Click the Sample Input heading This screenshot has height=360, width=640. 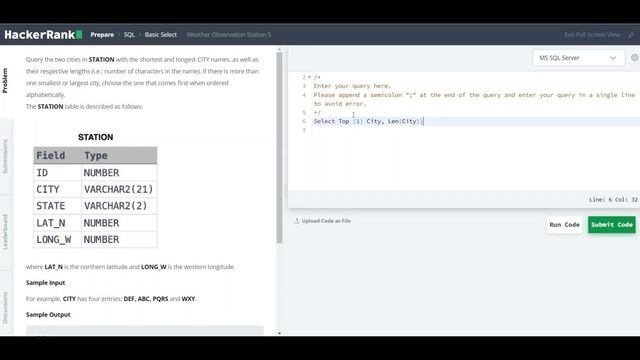point(45,282)
